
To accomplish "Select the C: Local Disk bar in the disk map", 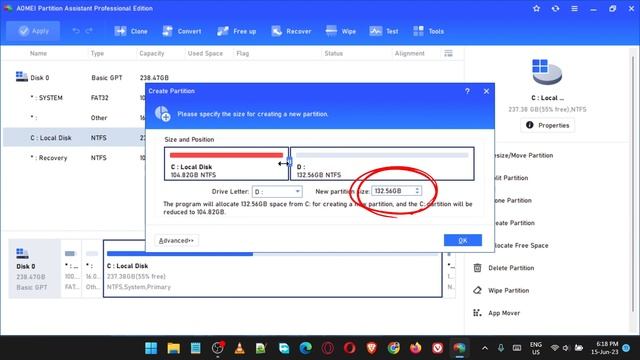I will [x=273, y=269].
